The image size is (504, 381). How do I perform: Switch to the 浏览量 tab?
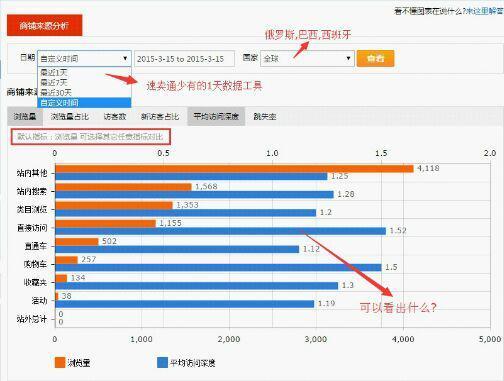25,116
